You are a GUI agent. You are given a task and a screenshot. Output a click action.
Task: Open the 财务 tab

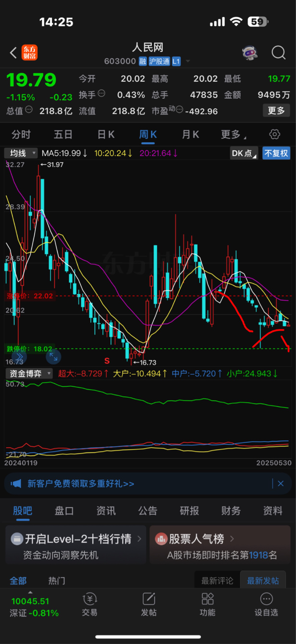[x=231, y=511]
